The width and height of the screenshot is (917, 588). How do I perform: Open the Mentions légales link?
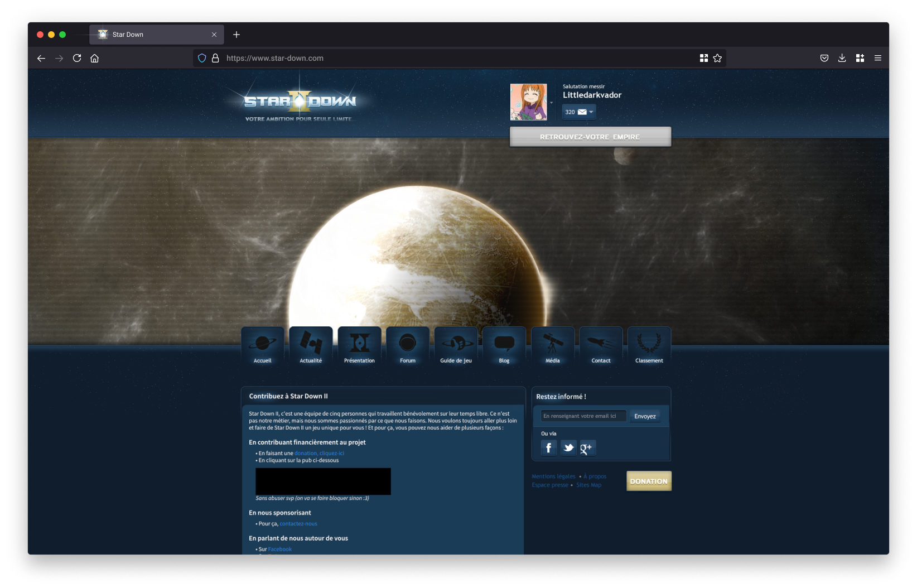click(x=553, y=476)
